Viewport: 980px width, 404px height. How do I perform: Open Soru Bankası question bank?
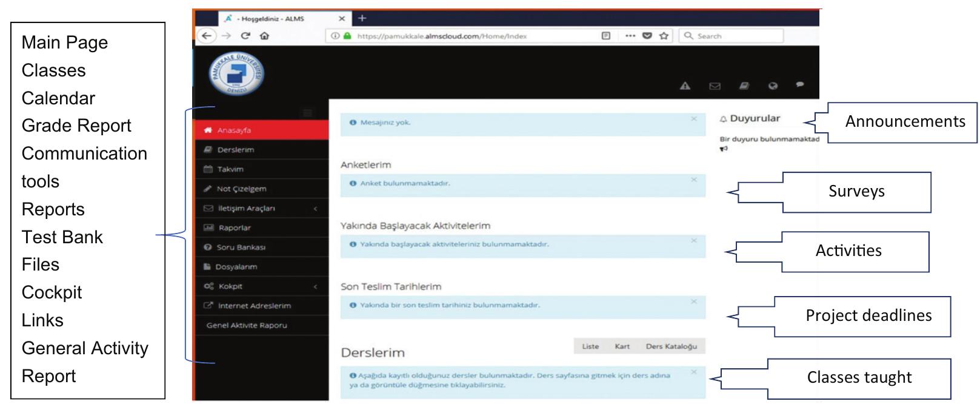pyautogui.click(x=262, y=247)
